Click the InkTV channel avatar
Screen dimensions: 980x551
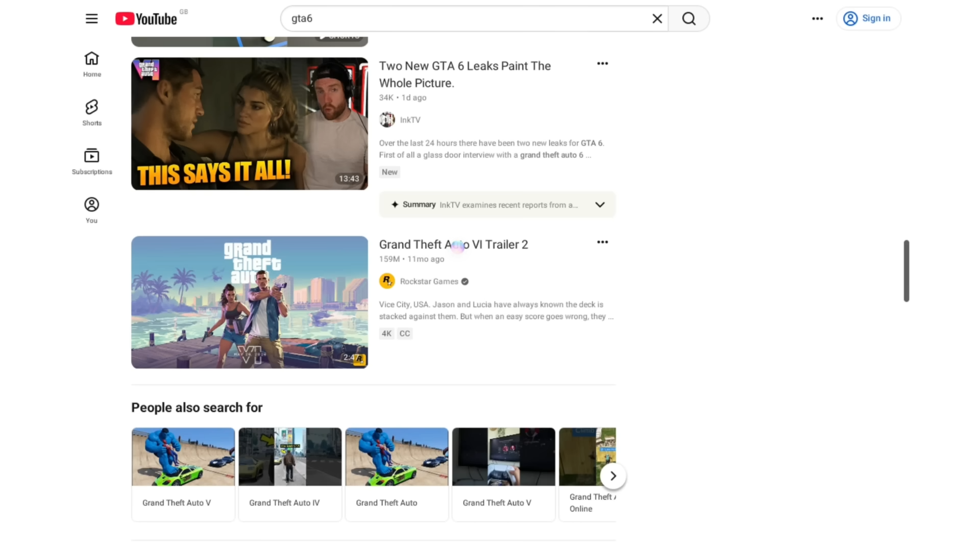coord(387,120)
